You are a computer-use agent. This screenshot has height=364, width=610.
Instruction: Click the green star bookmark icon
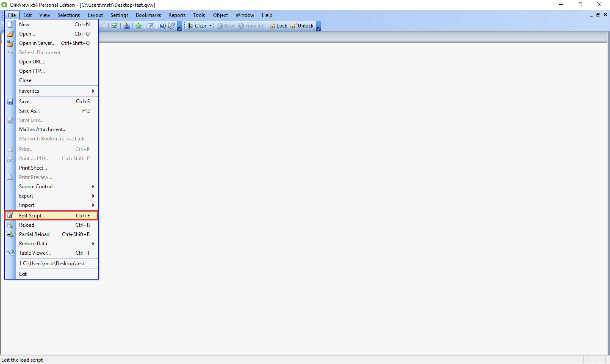pos(139,26)
